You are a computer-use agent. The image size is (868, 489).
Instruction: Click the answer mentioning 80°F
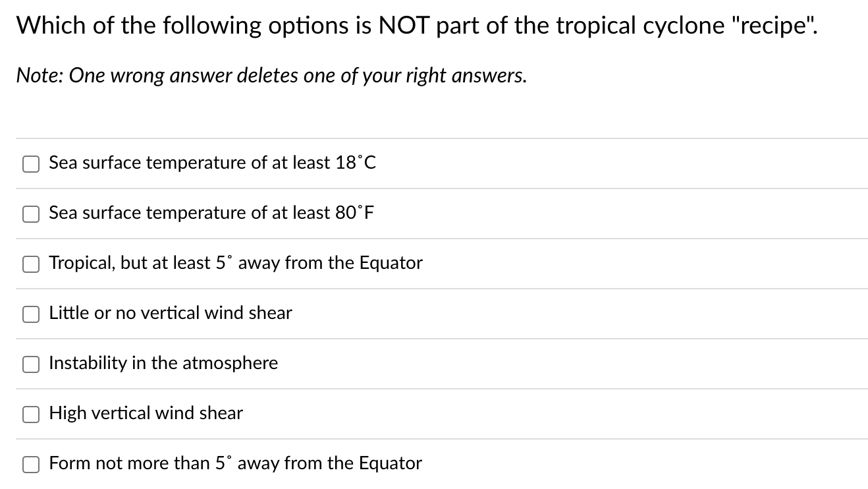click(211, 213)
